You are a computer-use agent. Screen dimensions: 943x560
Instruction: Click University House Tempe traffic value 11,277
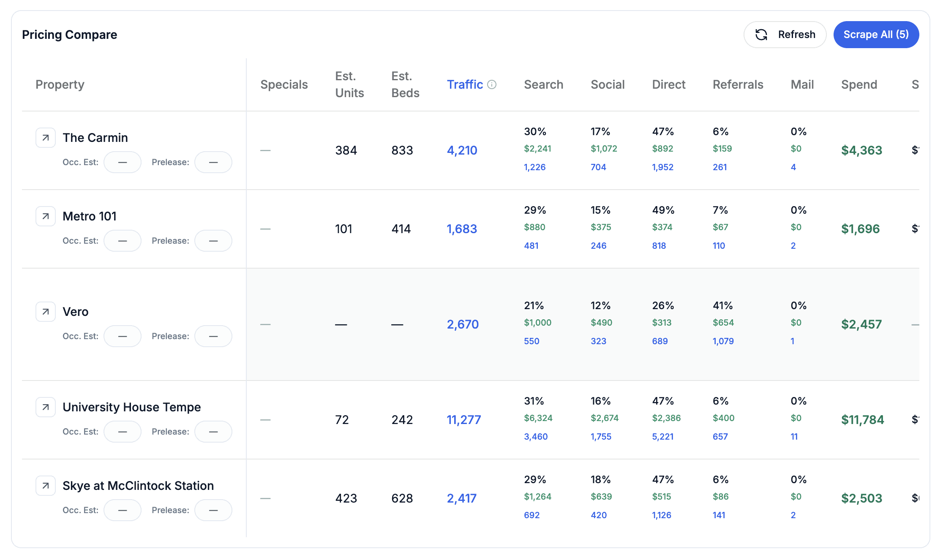pyautogui.click(x=464, y=420)
